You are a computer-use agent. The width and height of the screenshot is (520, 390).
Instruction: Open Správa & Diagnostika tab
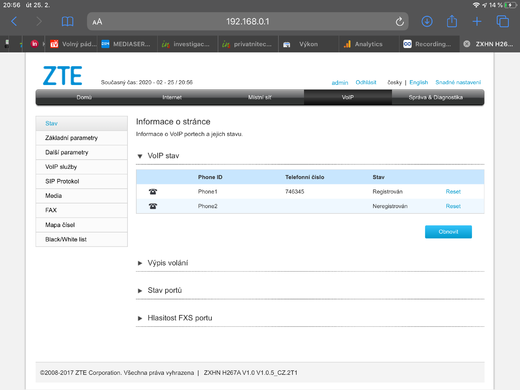(435, 97)
